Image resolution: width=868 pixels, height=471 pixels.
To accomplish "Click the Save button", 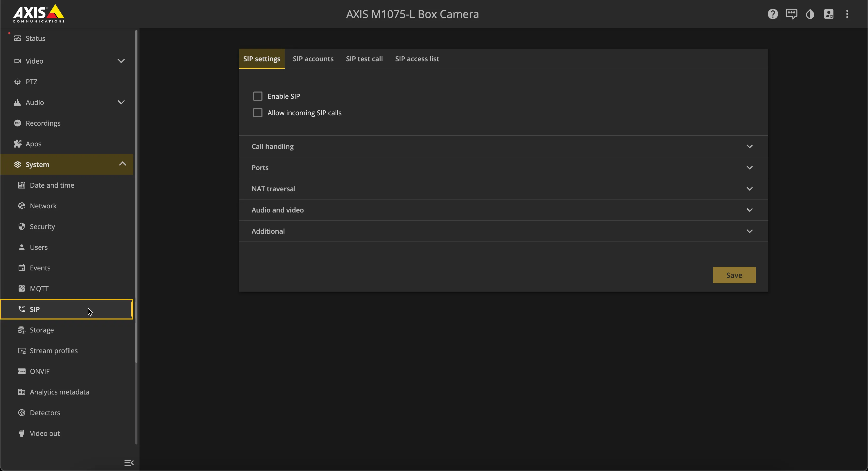I will click(734, 276).
